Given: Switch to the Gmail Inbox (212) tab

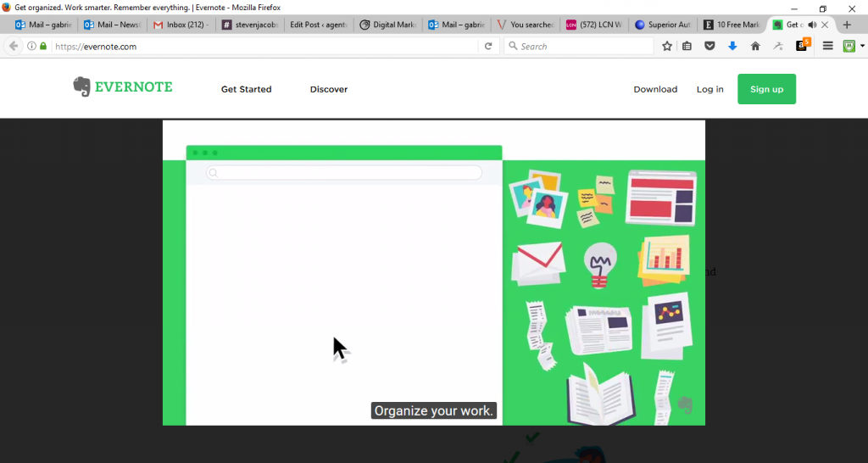Looking at the screenshot, I should pos(181,25).
